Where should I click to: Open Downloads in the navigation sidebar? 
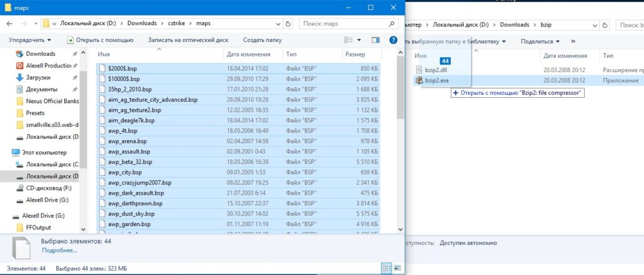[40, 54]
